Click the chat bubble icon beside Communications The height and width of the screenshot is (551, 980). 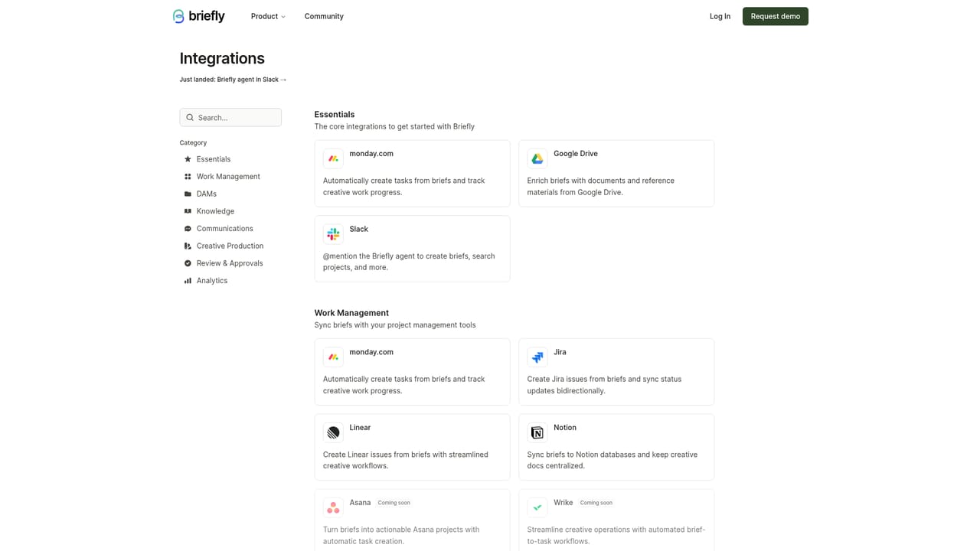(x=188, y=229)
